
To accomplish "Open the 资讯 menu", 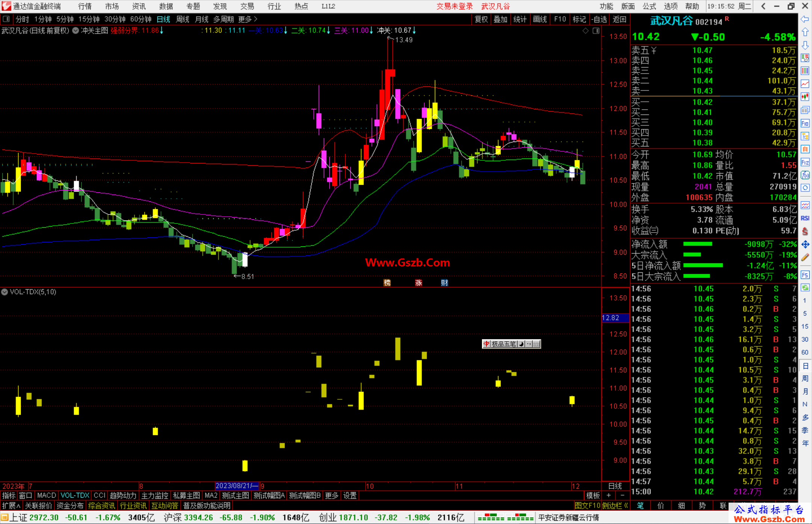I will pyautogui.click(x=139, y=6).
